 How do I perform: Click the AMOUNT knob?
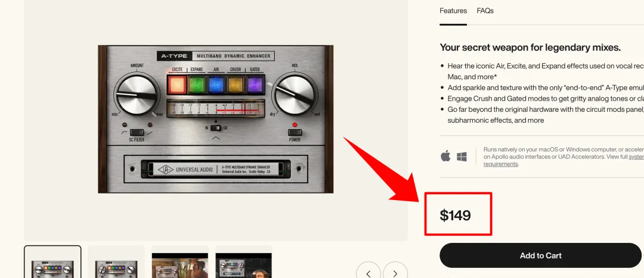pos(137,93)
